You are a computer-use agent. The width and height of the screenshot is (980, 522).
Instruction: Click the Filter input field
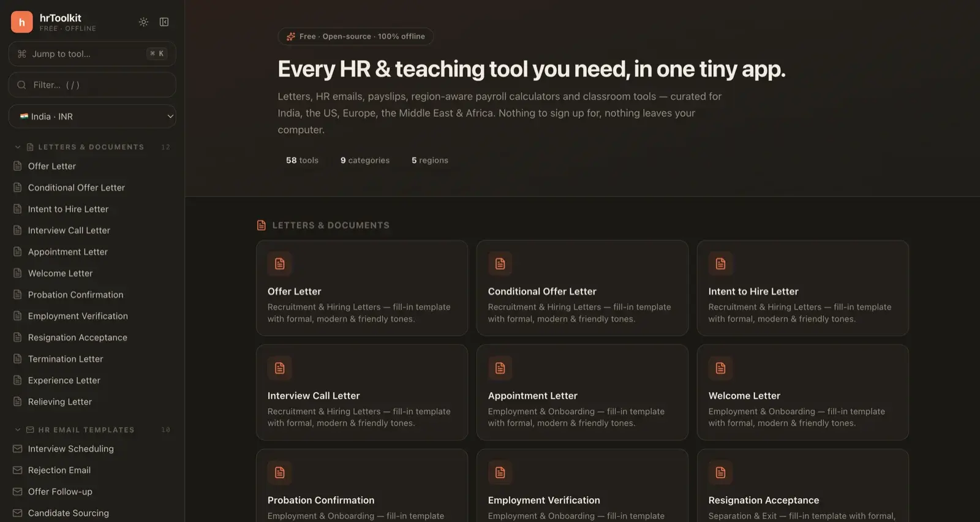[92, 85]
